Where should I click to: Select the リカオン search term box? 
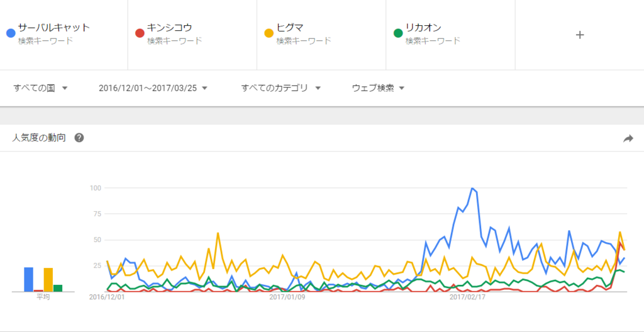click(450, 35)
